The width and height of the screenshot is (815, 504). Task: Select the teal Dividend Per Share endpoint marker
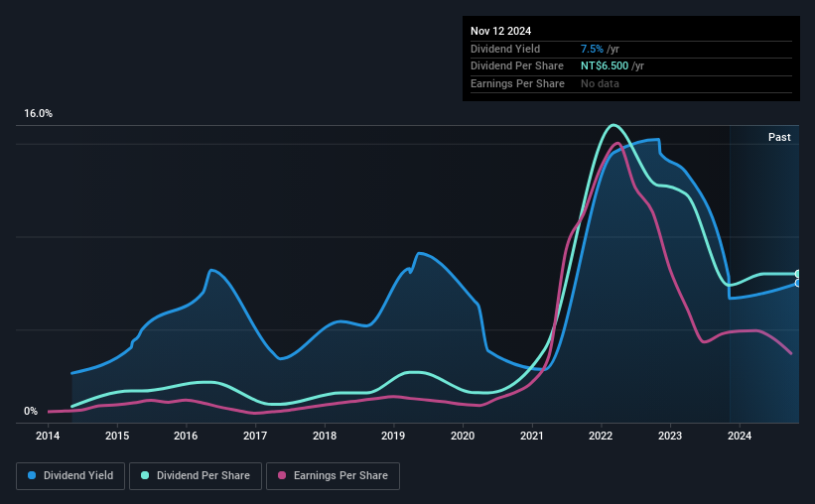(x=798, y=274)
